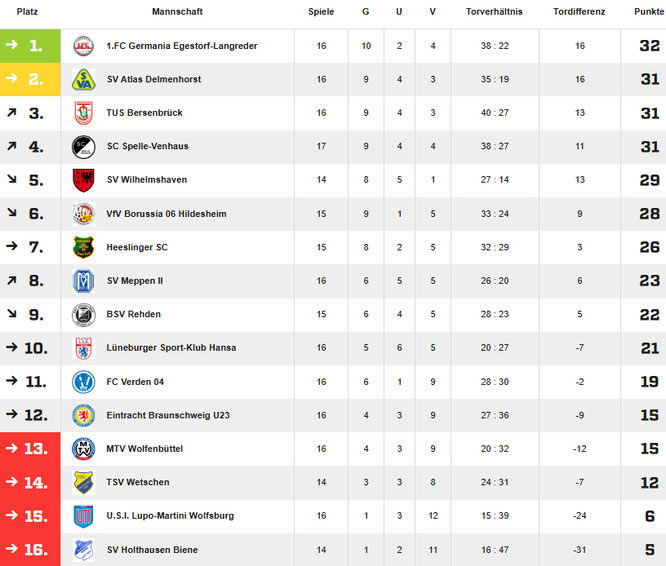Click BSV Rehden's 22 points value
This screenshot has height=566, width=666.
click(649, 315)
